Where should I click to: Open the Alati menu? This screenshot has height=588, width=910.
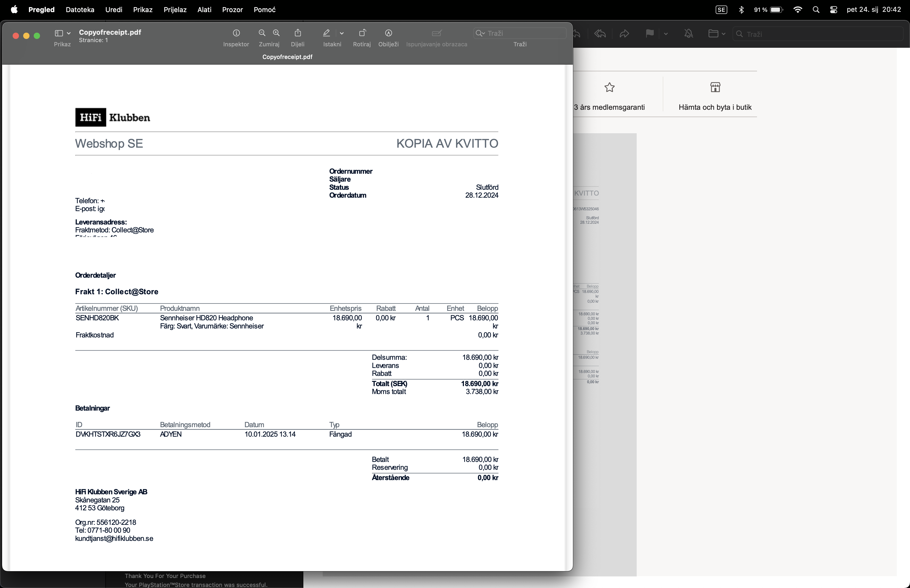pos(204,10)
